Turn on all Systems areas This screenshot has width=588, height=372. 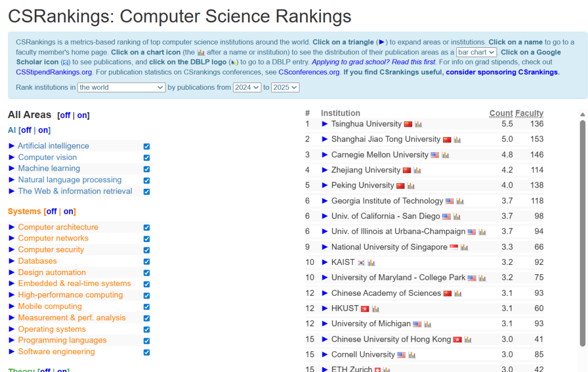click(x=69, y=212)
